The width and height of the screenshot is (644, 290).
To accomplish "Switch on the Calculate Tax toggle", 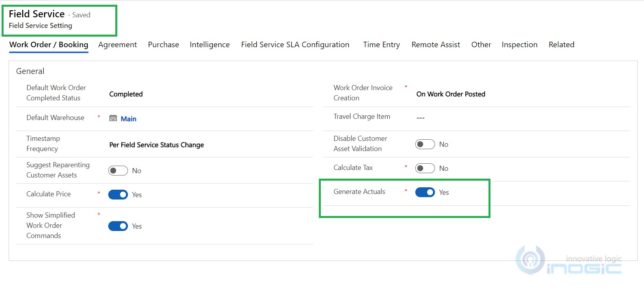I will pos(425,168).
